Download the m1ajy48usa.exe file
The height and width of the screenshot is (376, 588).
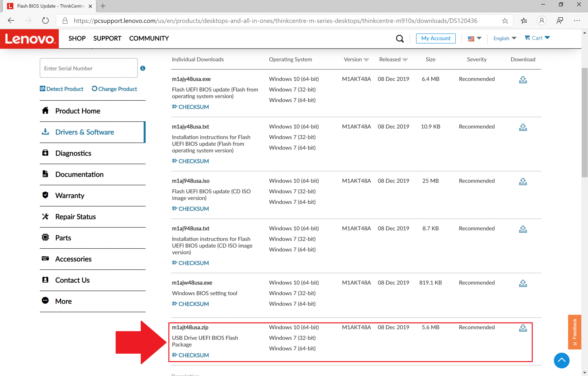click(x=523, y=79)
